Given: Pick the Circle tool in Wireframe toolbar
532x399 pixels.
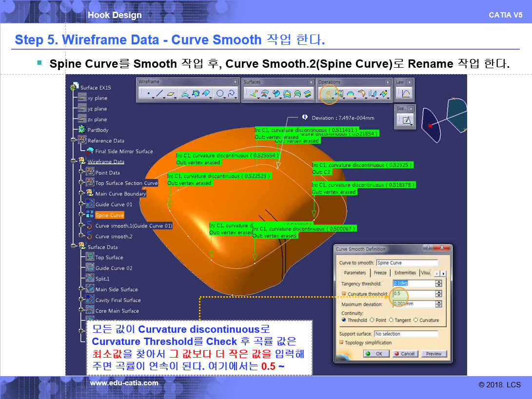Looking at the screenshot, I should tap(220, 94).
